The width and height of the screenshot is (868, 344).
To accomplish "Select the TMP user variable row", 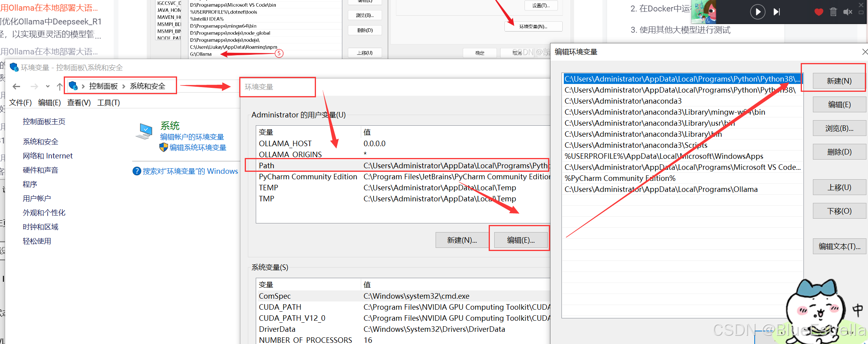I will tap(403, 199).
